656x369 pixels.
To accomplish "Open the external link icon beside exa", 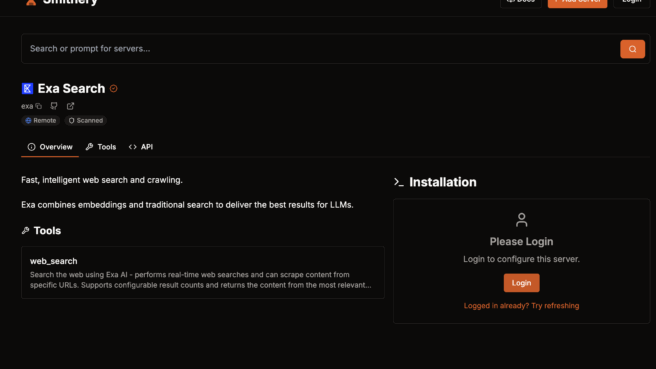I will [70, 106].
